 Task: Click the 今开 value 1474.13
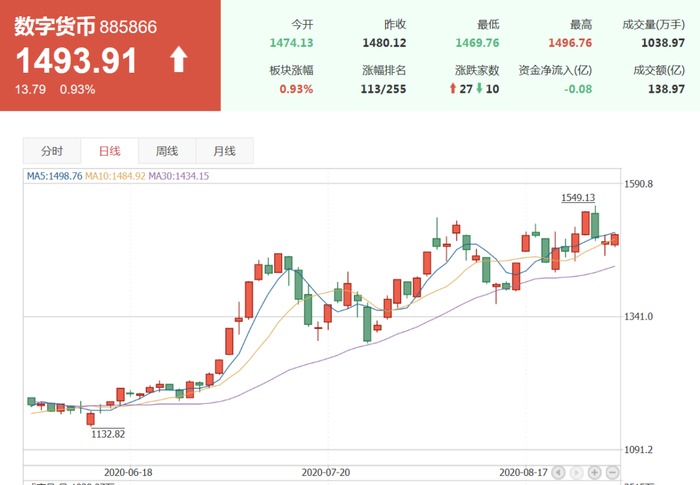click(x=292, y=43)
